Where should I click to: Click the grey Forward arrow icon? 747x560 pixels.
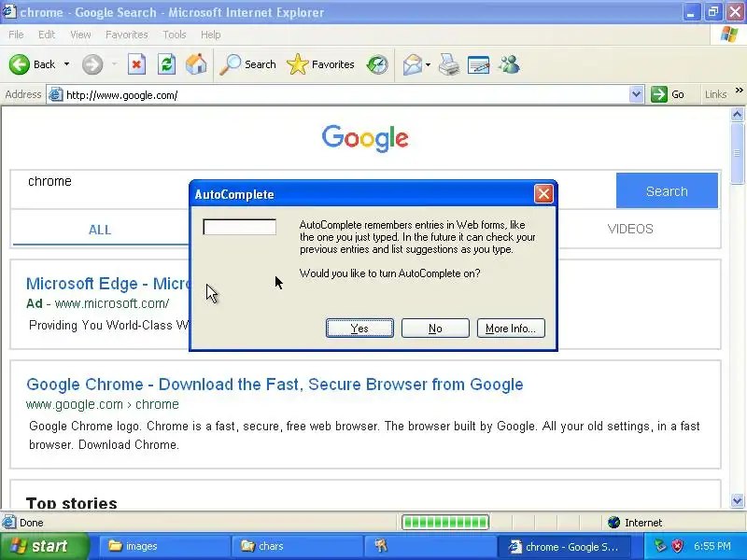tap(92, 64)
